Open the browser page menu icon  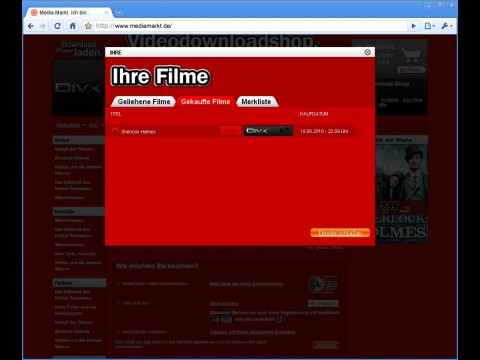pyautogui.click(x=430, y=26)
